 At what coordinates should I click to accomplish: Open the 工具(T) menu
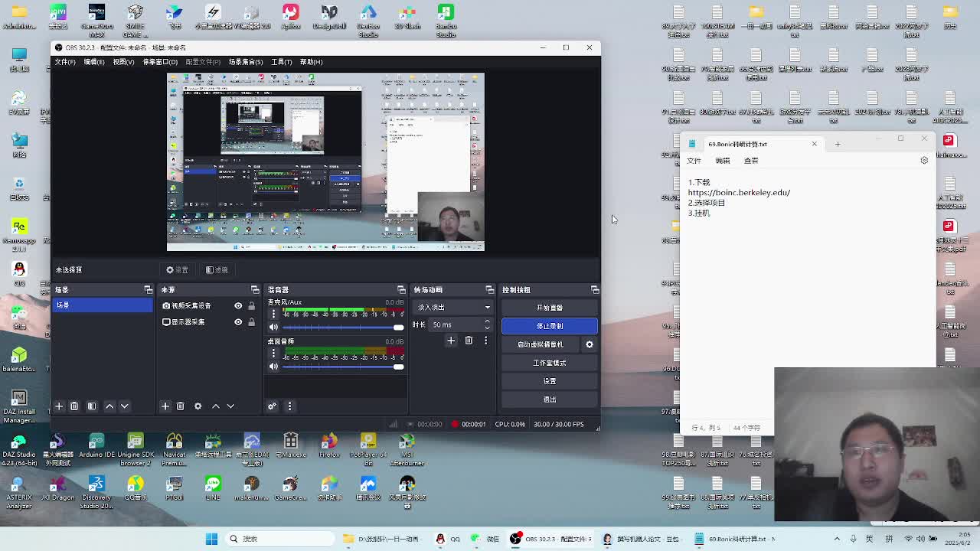[281, 62]
